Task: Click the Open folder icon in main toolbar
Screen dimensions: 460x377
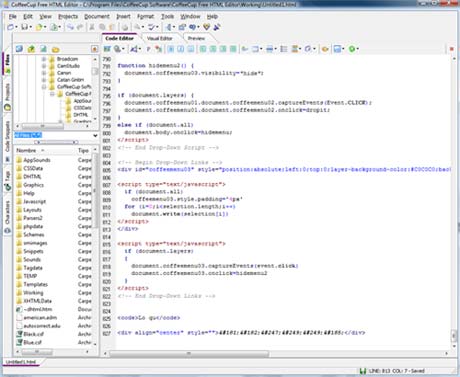Action: [39, 27]
